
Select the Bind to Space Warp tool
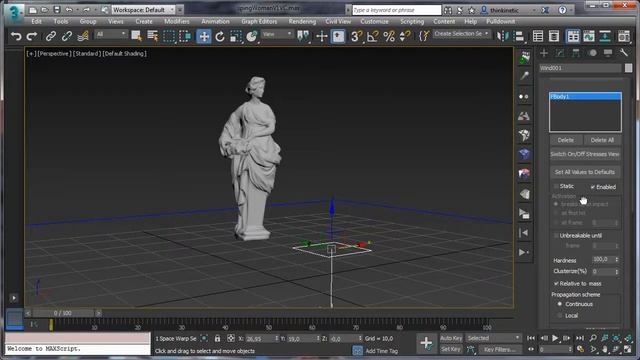[83, 36]
